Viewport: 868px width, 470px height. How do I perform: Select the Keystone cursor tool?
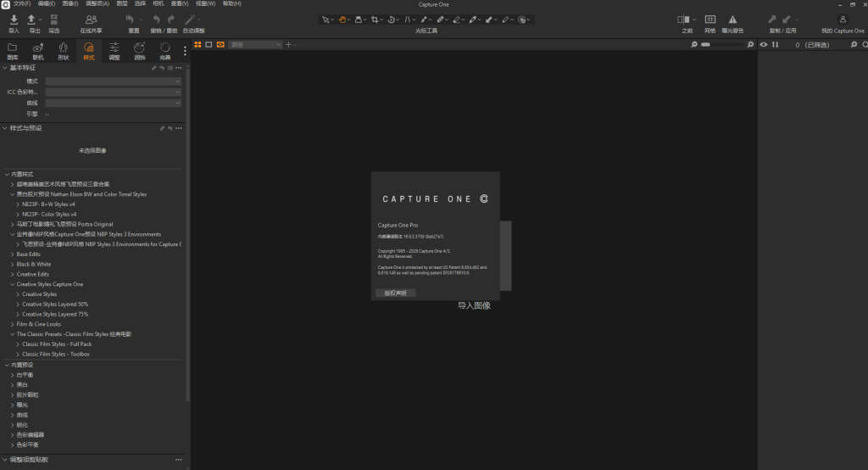[408, 20]
